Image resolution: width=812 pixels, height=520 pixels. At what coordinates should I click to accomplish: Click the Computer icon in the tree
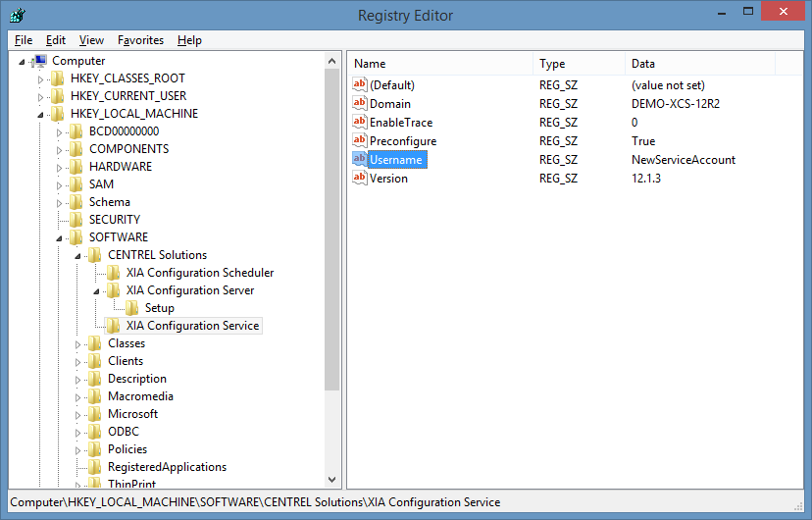pos(40,61)
